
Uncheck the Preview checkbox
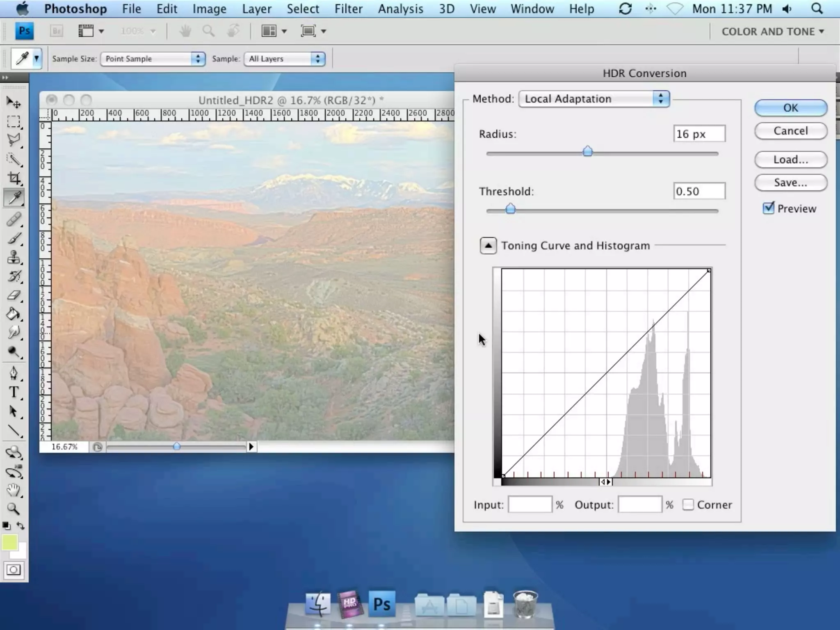coord(768,208)
